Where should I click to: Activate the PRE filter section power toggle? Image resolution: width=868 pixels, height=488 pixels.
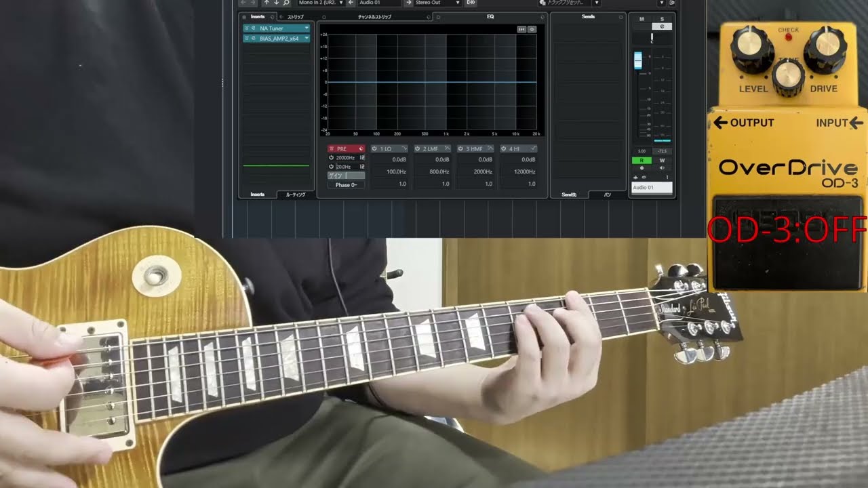[x=333, y=148]
